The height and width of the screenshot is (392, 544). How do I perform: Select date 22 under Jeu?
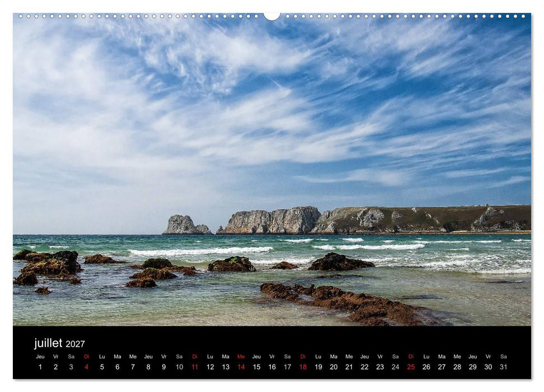coord(365,367)
